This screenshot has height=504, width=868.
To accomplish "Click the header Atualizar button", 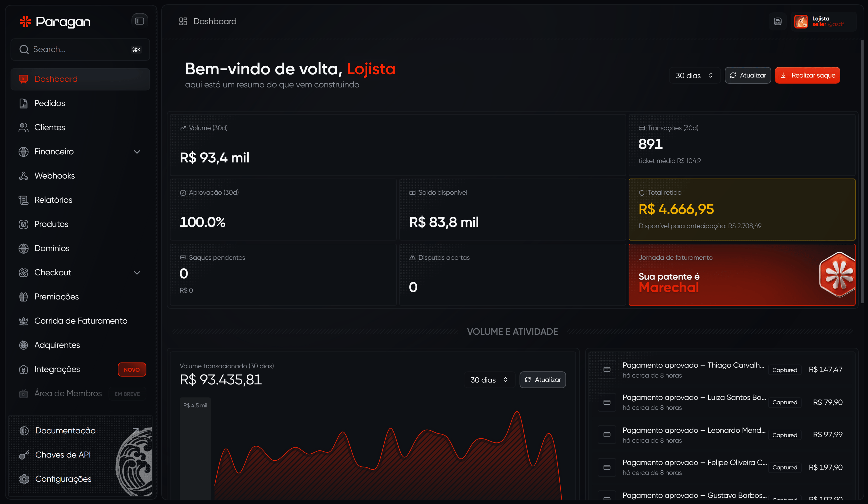I will (748, 75).
